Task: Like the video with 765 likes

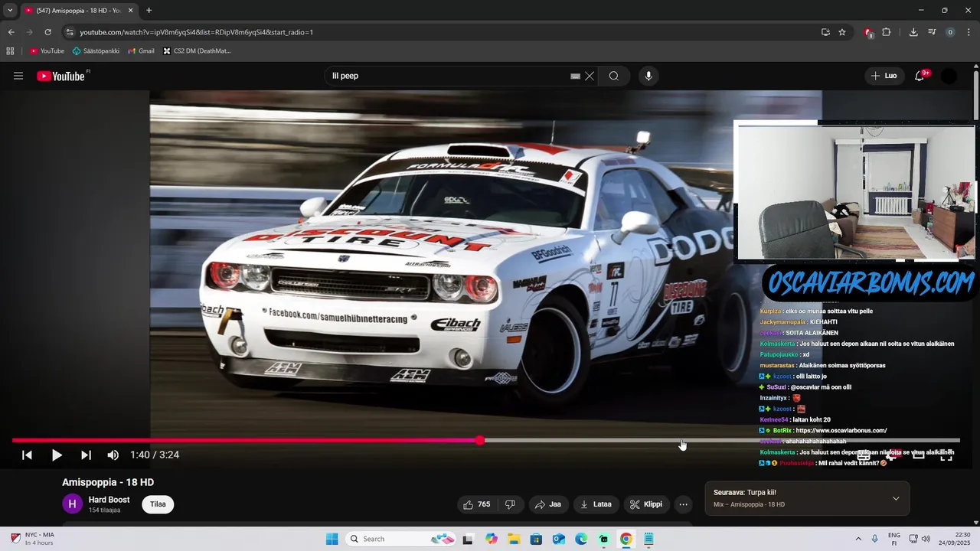Action: (476, 504)
